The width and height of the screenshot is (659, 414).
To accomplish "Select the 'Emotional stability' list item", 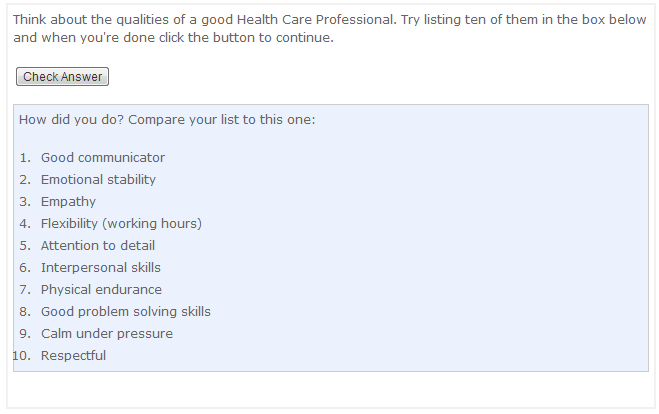I will click(x=98, y=180).
